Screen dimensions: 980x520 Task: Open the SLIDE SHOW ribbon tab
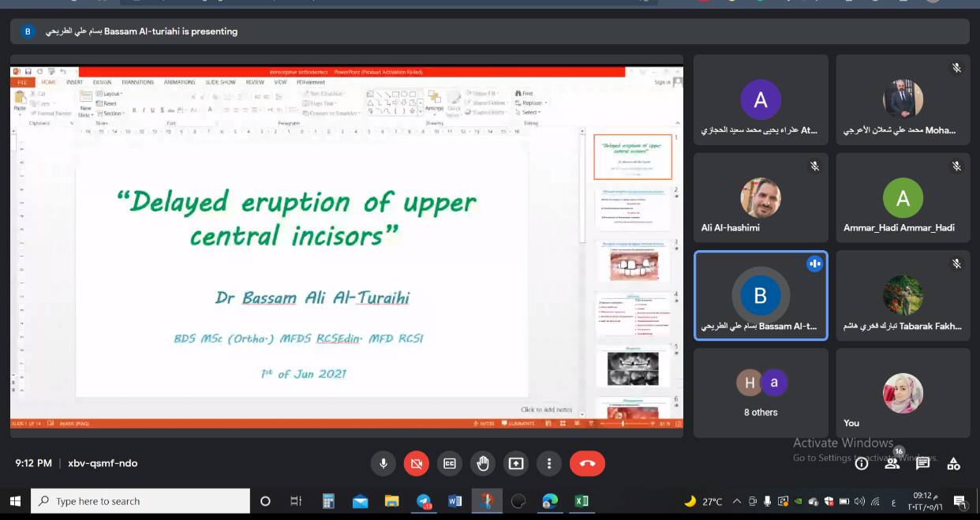[220, 82]
